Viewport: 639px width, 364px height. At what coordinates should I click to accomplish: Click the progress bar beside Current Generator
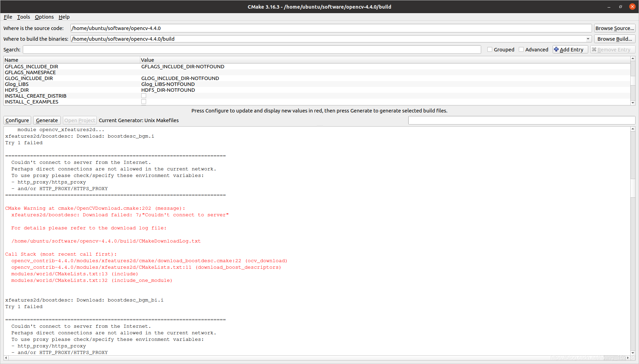point(522,120)
